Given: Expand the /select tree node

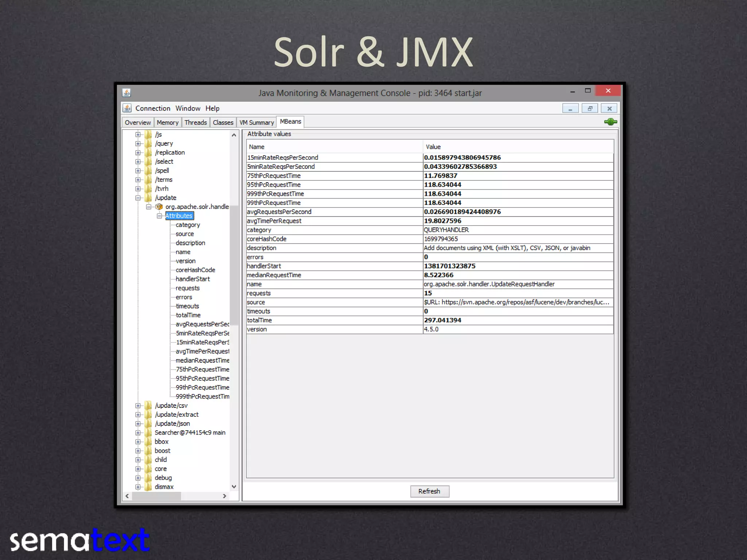Looking at the screenshot, I should click(138, 162).
